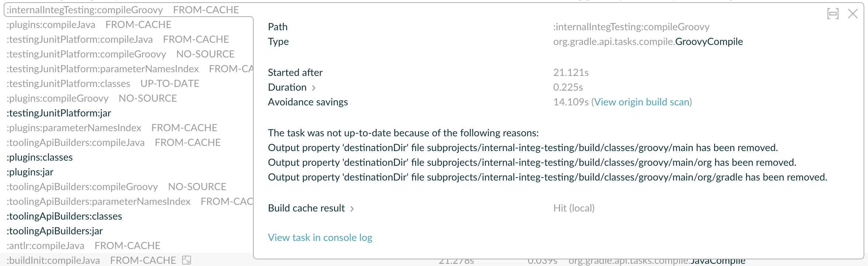Screen dimensions: 868x266
Task: Close the task details popup
Action: click(x=853, y=14)
